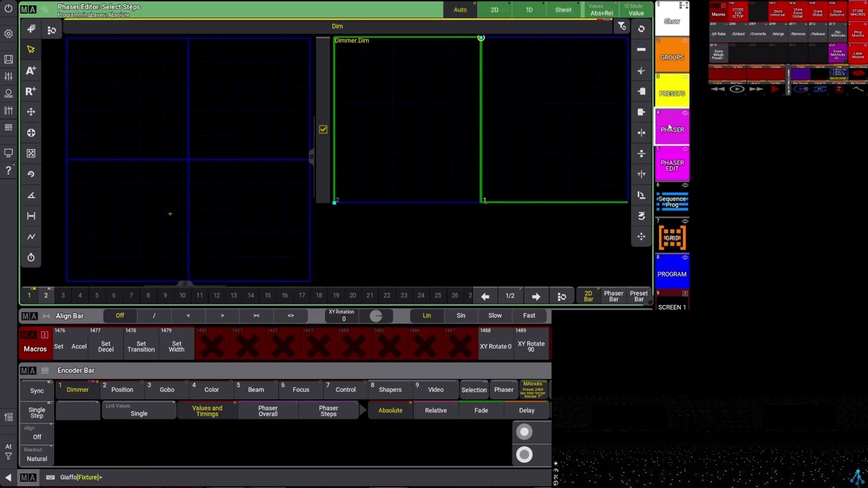
Task: Toggle the yellow checkbox between graphs
Action: point(323,129)
